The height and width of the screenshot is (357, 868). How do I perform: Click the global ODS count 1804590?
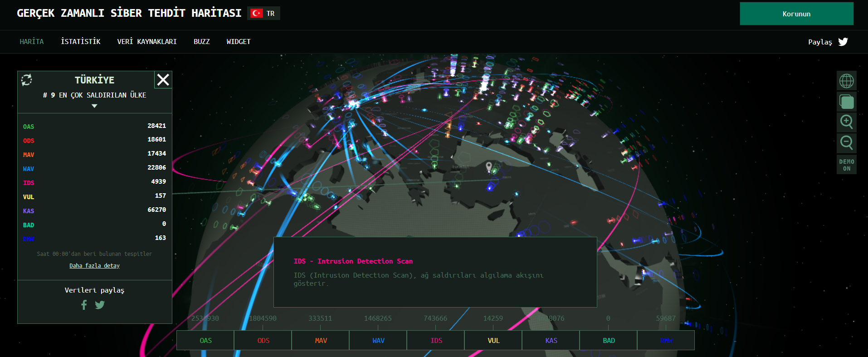[x=263, y=318]
